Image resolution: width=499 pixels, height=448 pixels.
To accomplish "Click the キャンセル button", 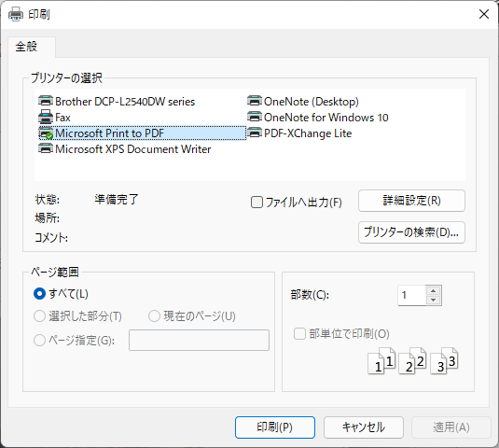I will (x=364, y=427).
